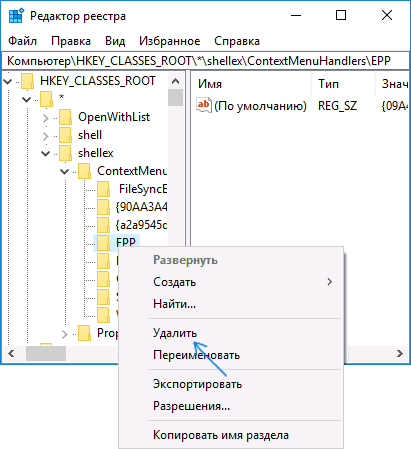The image size is (411, 449).
Task: Select the OpenWithList tree item
Action: pyautogui.click(x=114, y=117)
